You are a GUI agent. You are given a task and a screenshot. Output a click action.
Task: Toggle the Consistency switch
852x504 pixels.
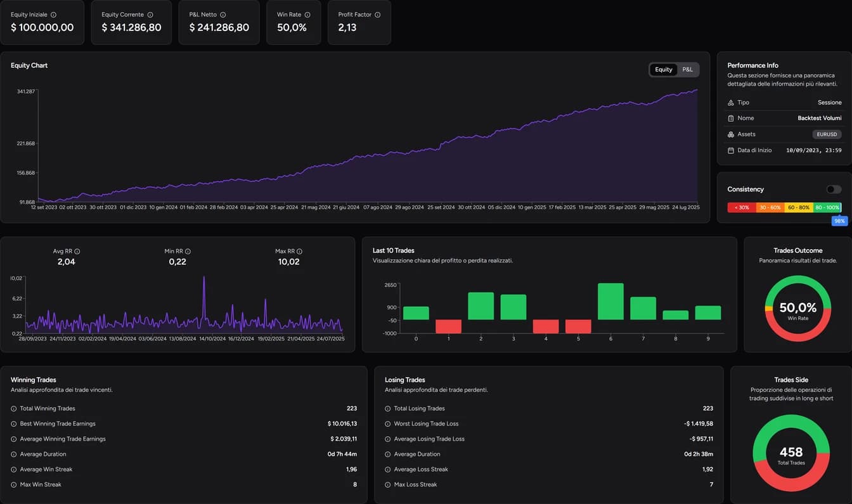point(834,190)
